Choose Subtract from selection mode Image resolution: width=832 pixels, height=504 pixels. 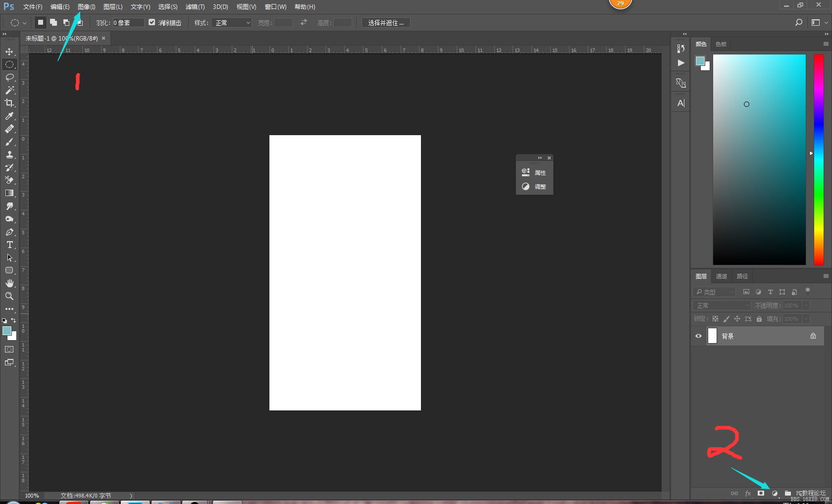(66, 22)
